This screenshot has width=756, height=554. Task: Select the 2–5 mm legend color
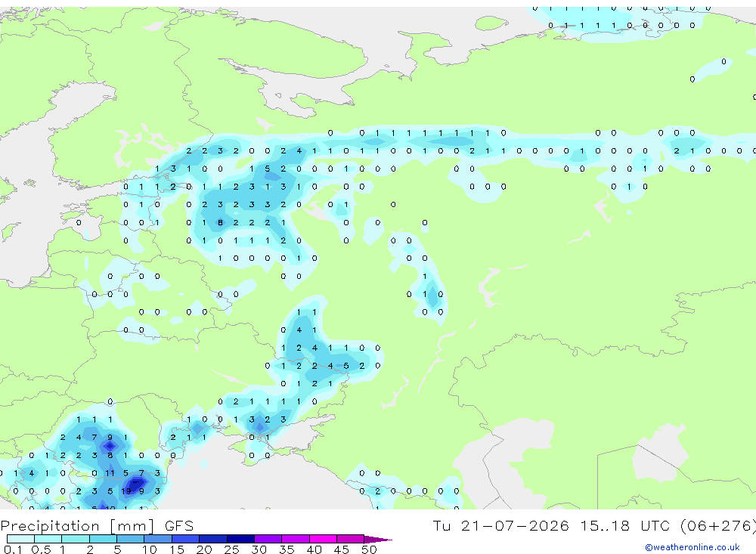click(103, 539)
